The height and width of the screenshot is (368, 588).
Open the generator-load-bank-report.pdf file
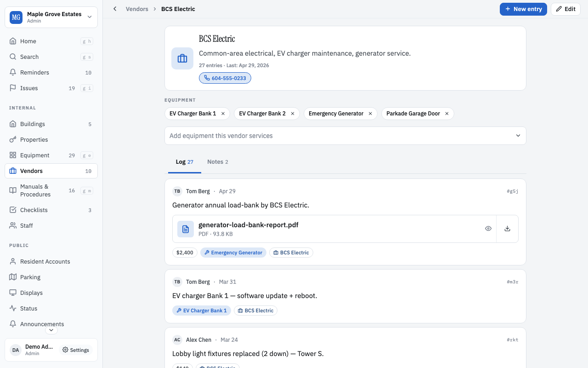(x=249, y=225)
